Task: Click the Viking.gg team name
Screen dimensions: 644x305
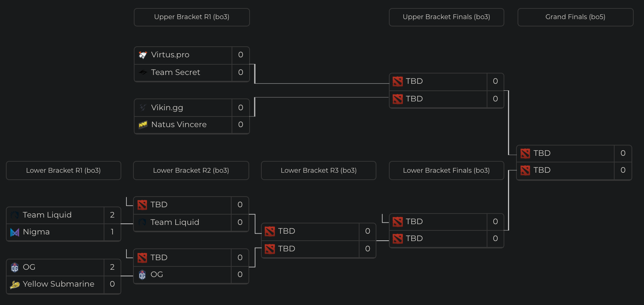Action: click(167, 108)
